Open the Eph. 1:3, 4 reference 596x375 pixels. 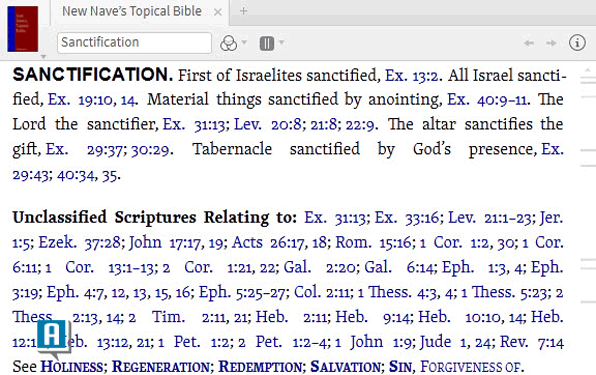(x=482, y=267)
